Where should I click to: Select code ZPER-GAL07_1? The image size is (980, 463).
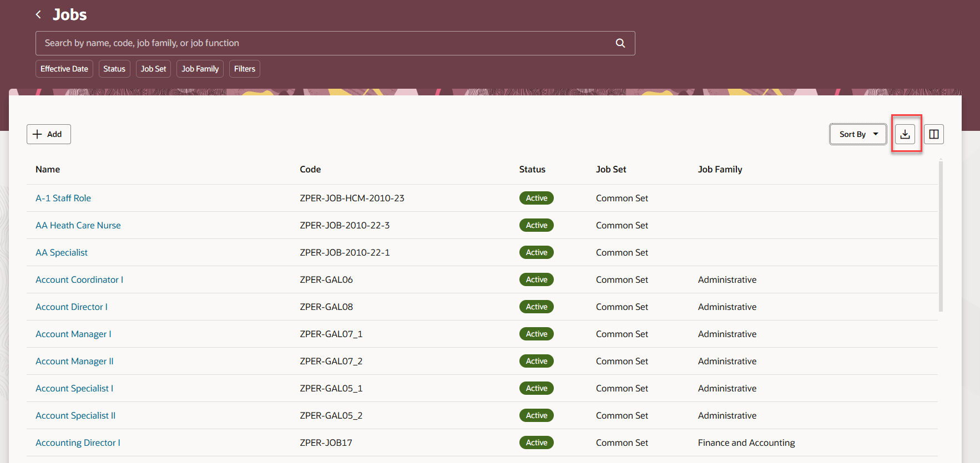331,334
